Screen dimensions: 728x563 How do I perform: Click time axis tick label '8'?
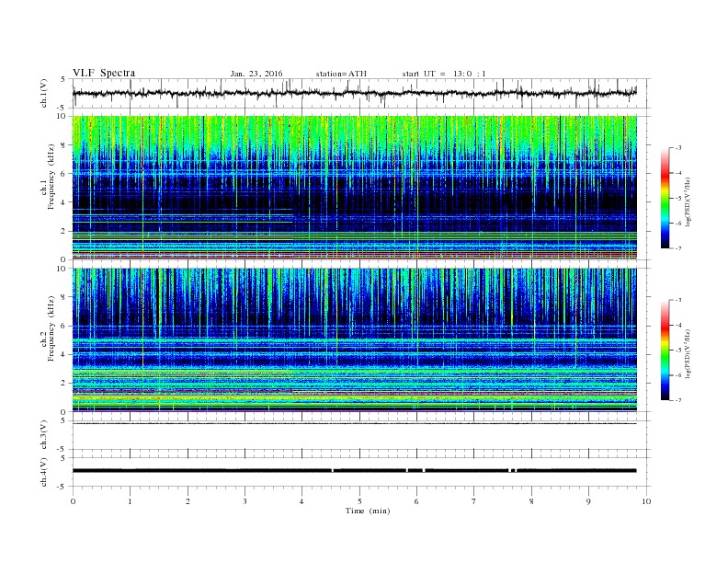click(x=531, y=501)
